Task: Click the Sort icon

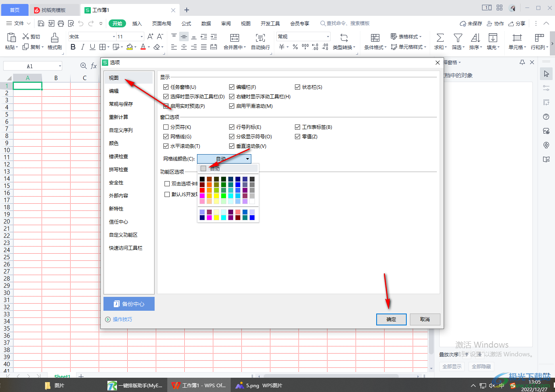Action: [475, 38]
